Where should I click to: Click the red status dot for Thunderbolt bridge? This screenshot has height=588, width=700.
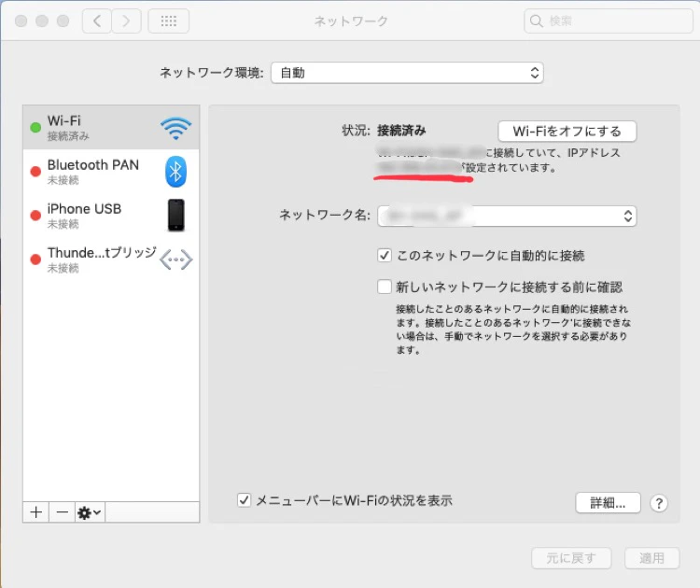pyautogui.click(x=35, y=259)
